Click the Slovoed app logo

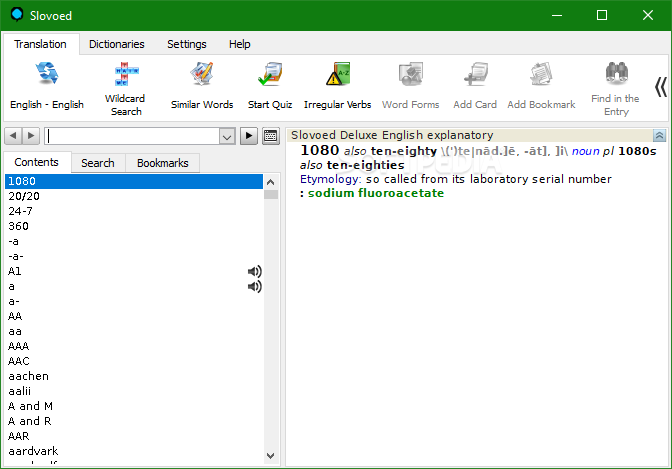[17, 15]
